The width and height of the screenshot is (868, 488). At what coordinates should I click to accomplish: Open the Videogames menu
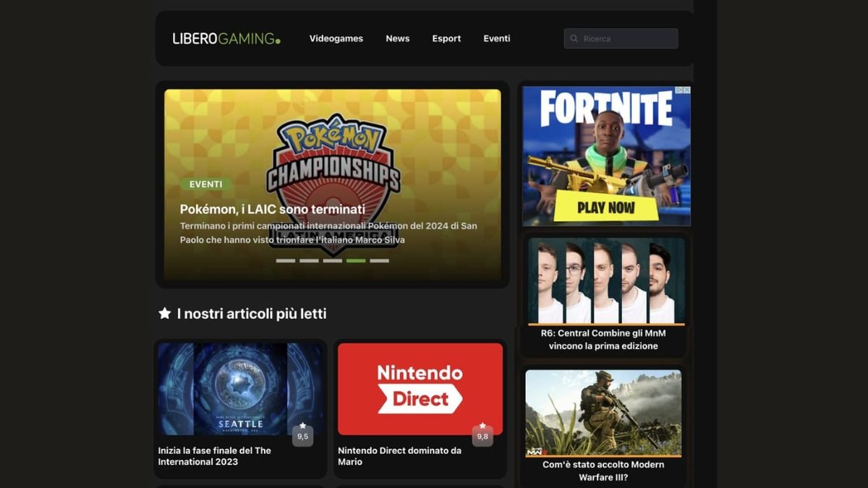pos(336,39)
